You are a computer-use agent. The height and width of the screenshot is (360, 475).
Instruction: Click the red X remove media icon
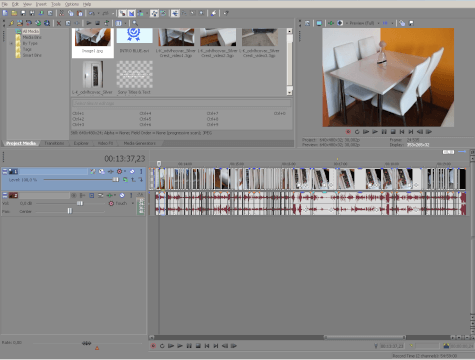[x=59, y=23]
